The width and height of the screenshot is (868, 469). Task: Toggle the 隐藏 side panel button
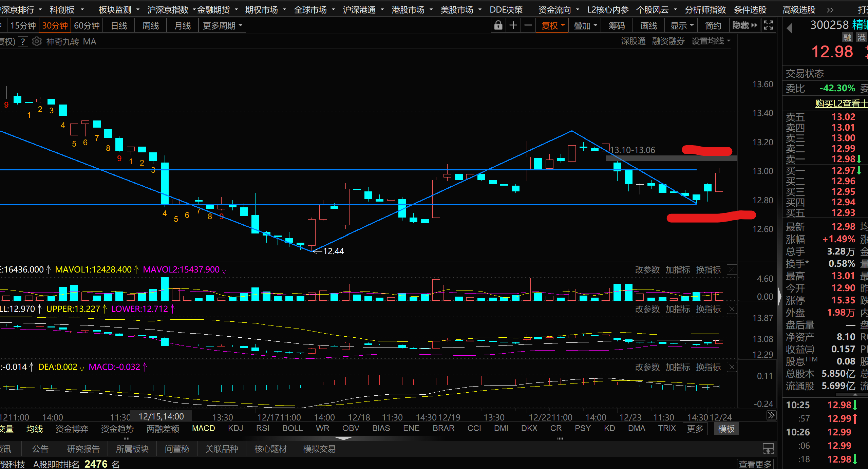tap(744, 25)
